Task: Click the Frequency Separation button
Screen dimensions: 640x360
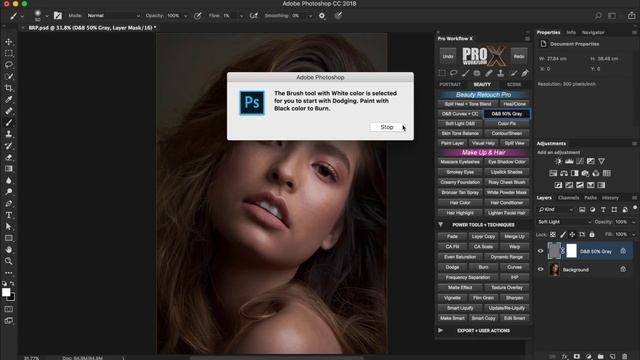Action: [x=468, y=277]
